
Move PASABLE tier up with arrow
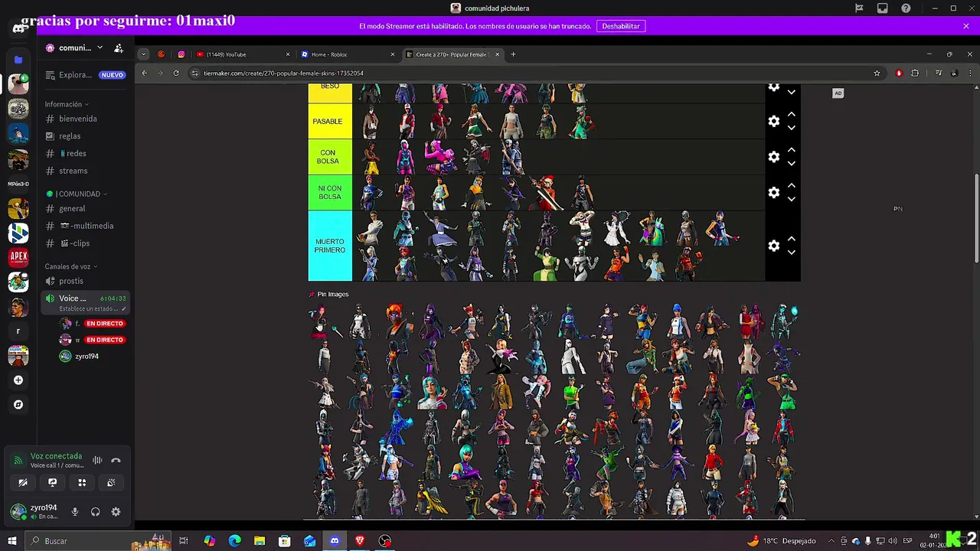(x=792, y=115)
